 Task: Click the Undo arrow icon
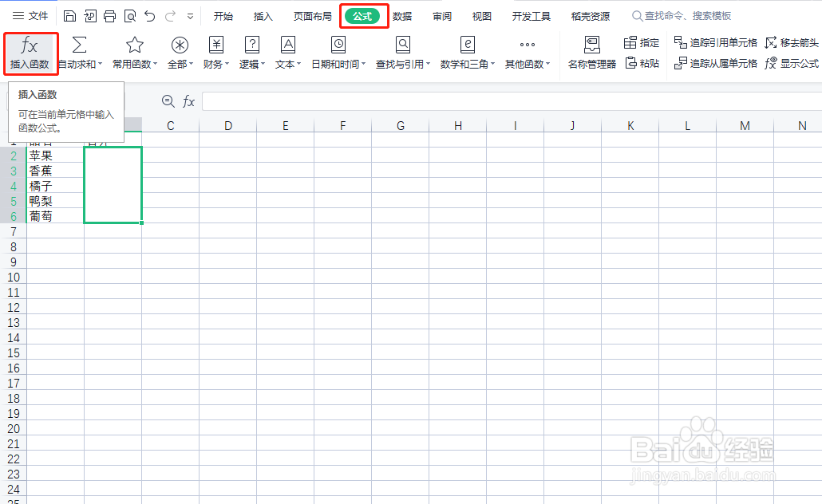(150, 16)
